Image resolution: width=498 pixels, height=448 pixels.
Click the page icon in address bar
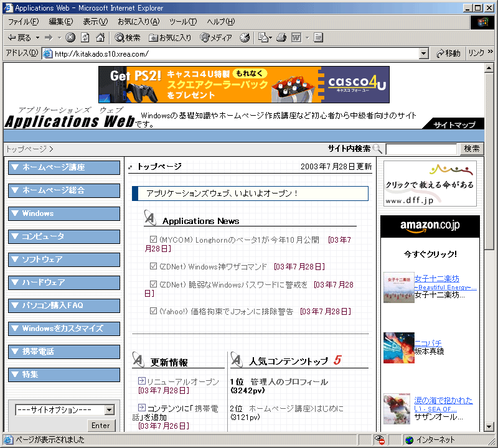48,54
